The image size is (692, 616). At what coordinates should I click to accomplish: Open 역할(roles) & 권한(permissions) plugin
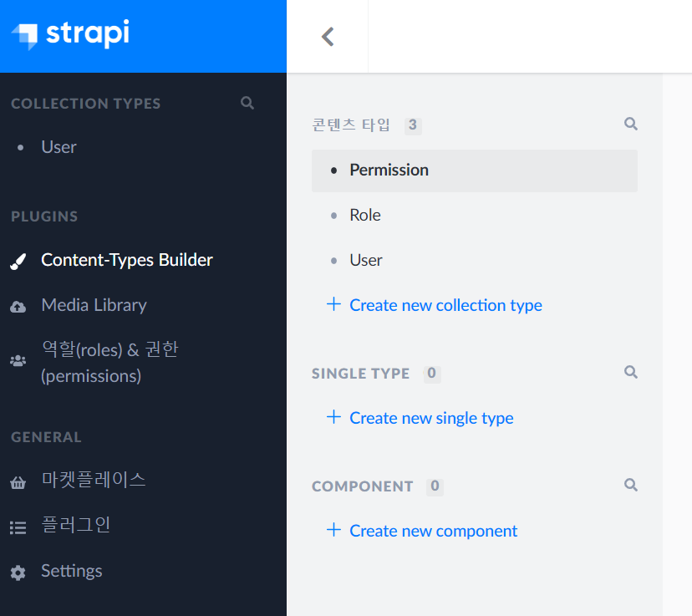click(109, 362)
